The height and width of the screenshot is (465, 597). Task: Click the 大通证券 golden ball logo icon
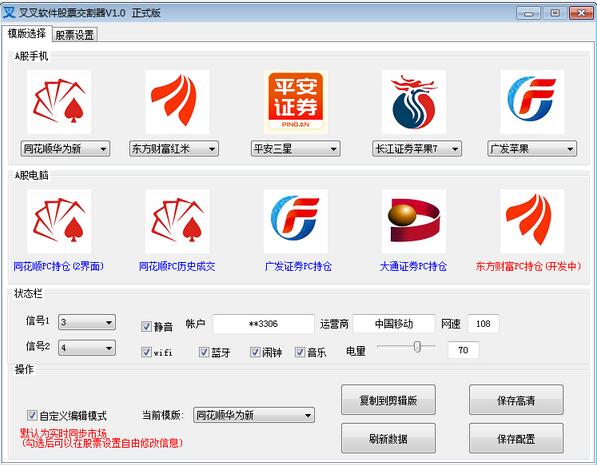(x=413, y=221)
